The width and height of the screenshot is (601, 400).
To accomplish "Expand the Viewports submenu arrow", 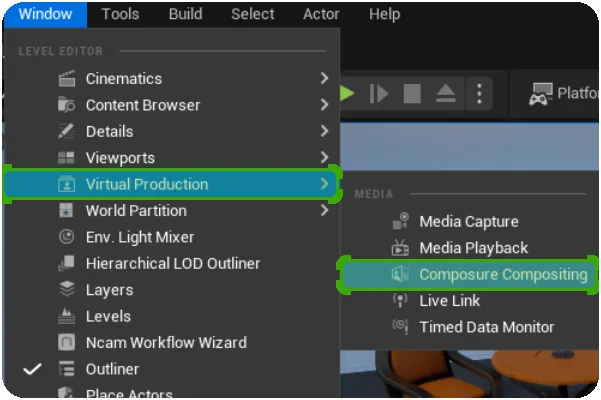I will [x=324, y=157].
